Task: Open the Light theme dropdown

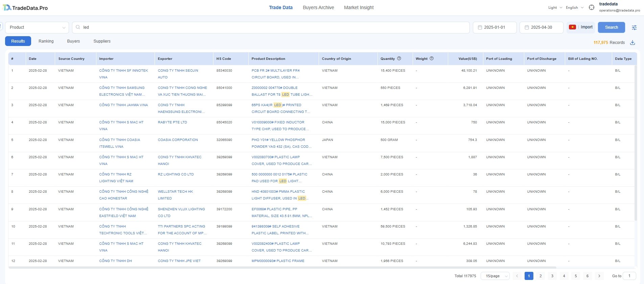Action: click(555, 7)
